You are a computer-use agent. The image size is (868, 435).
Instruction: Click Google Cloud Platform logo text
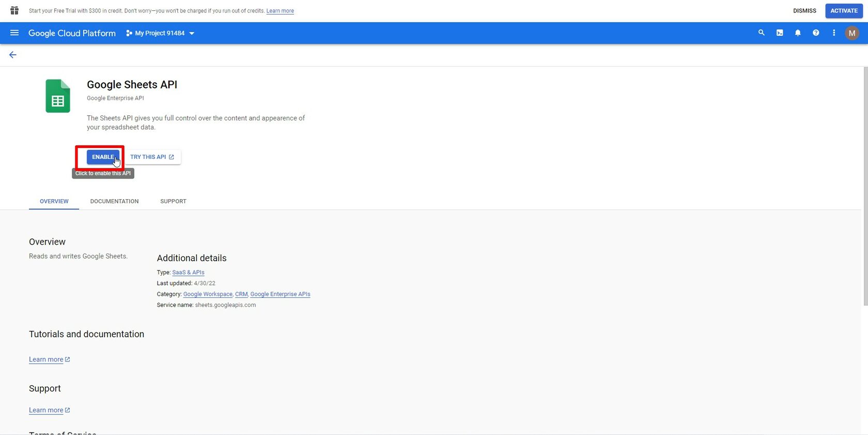[72, 33]
